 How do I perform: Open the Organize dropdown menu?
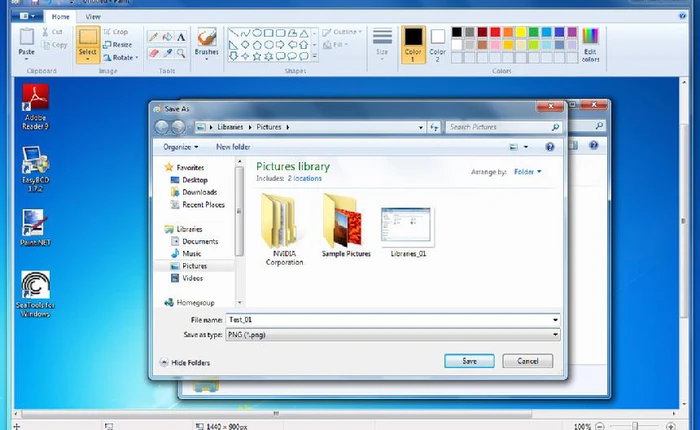tap(180, 146)
